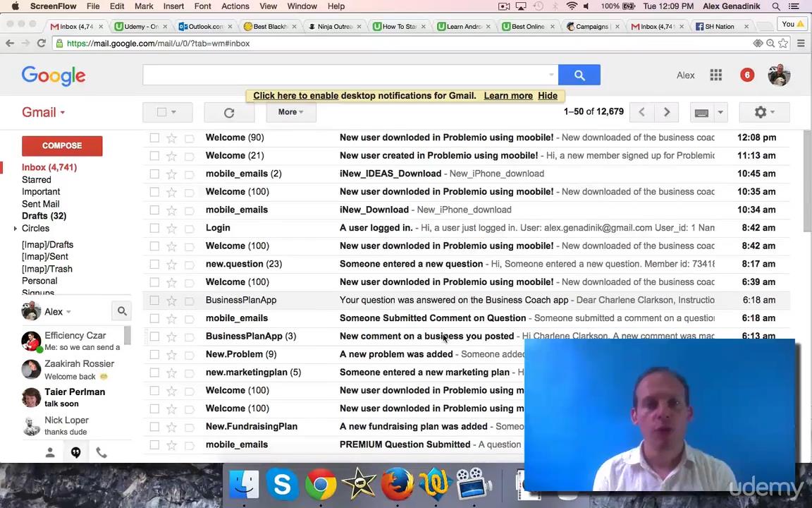812x508 pixels.
Task: Hide the desktop notifications banner
Action: click(547, 96)
